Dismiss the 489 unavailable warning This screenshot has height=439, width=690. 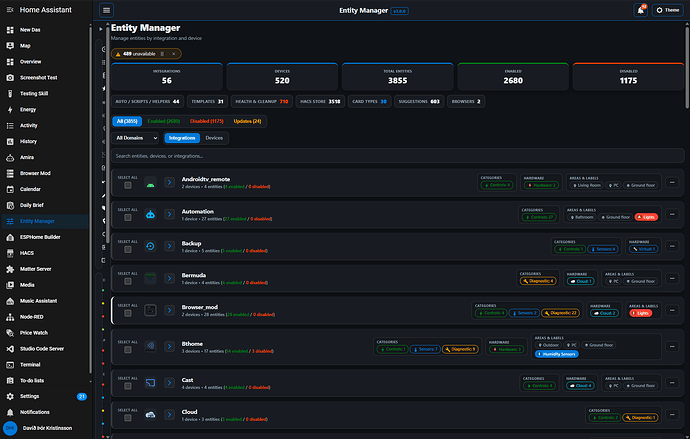click(174, 54)
